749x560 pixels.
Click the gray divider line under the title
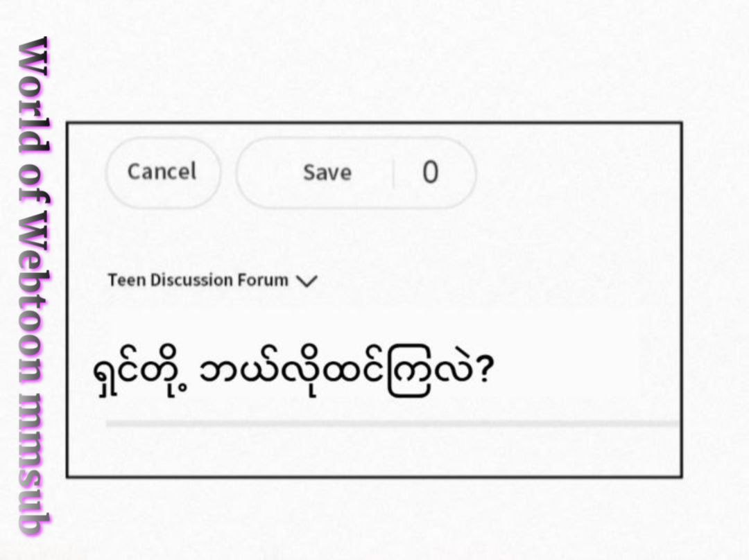[x=392, y=423]
